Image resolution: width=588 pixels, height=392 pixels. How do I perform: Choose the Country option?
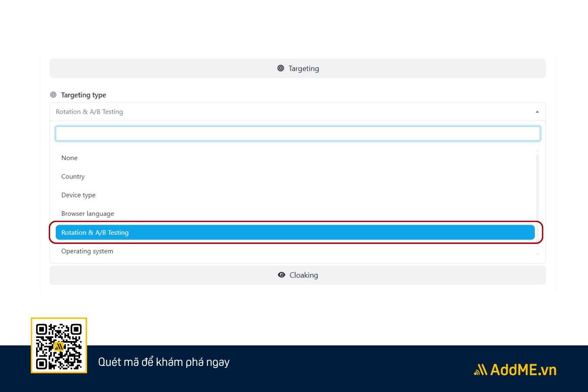coord(295,177)
